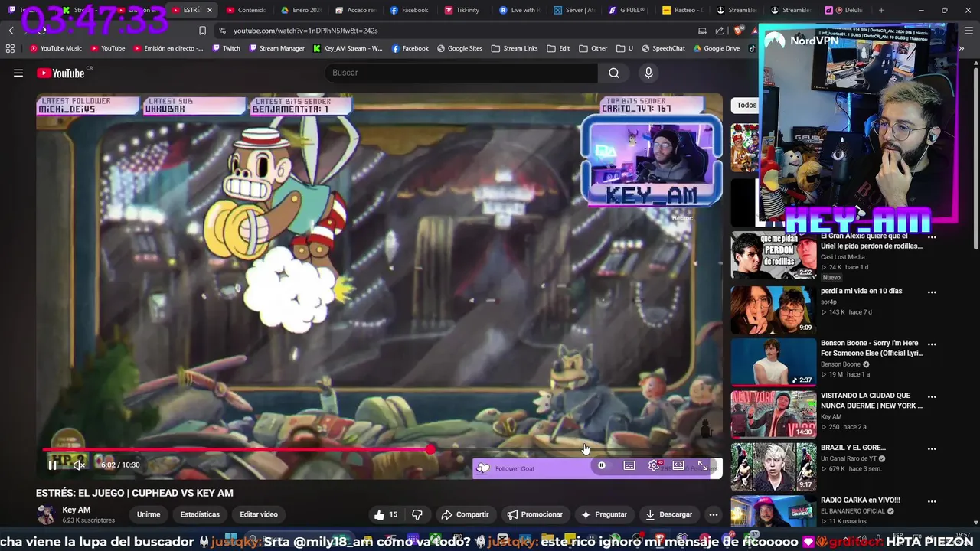Pause the video playback
The image size is (980, 551).
coord(52,465)
